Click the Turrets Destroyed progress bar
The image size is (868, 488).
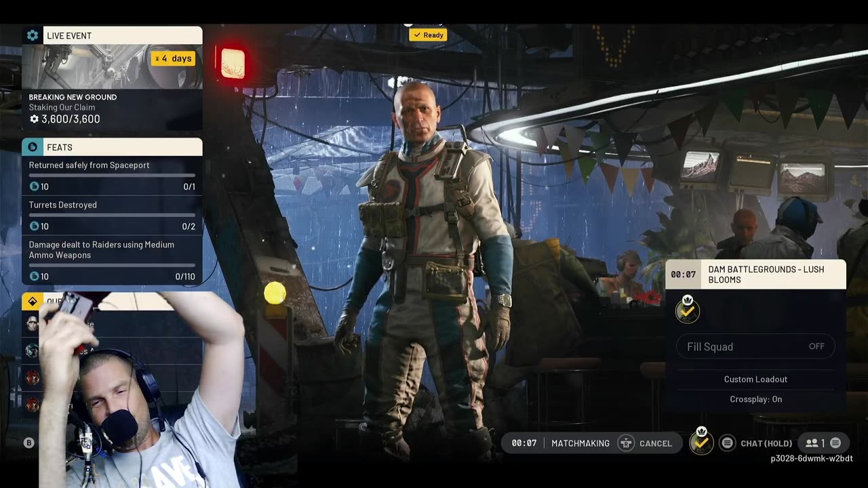pyautogui.click(x=112, y=215)
